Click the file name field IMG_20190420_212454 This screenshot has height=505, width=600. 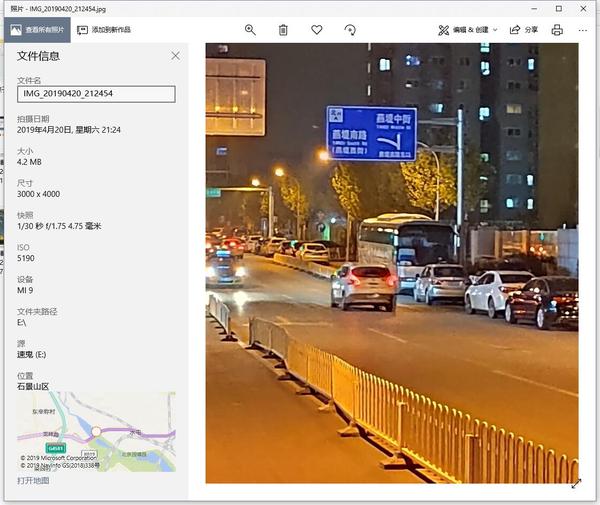point(96,94)
